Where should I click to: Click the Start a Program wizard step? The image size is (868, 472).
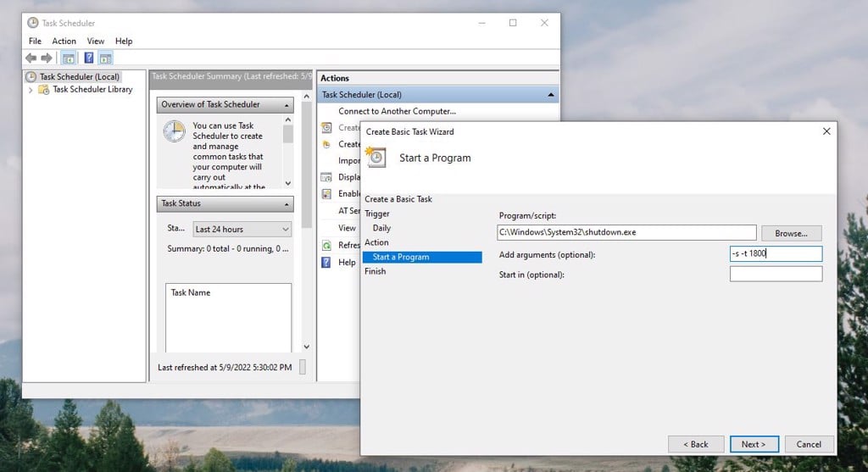tap(422, 257)
